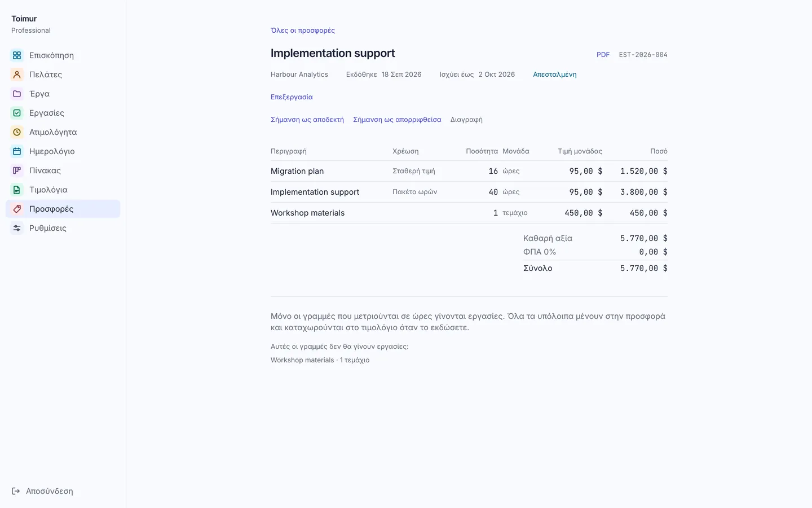The image size is (812, 508).
Task: Click the 3.800,00 $ amount
Action: pyautogui.click(x=644, y=192)
